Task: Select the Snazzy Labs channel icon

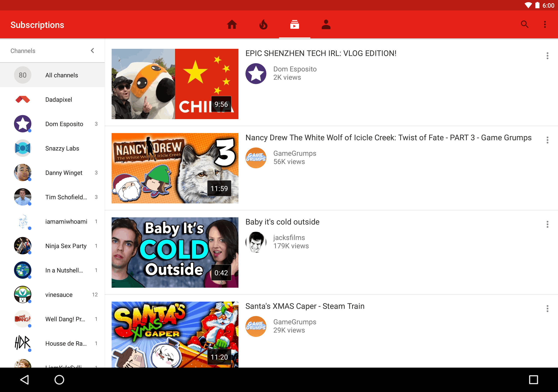Action: [x=23, y=148]
